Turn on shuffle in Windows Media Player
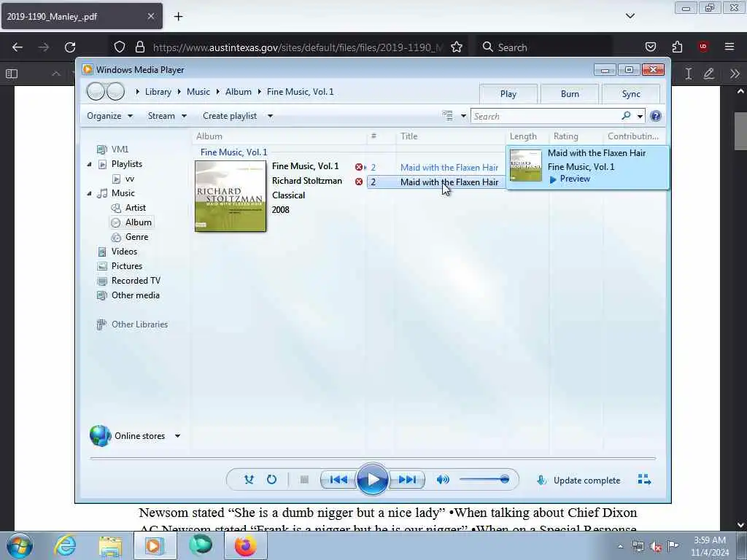Viewport: 747px width, 560px height. pyautogui.click(x=249, y=480)
